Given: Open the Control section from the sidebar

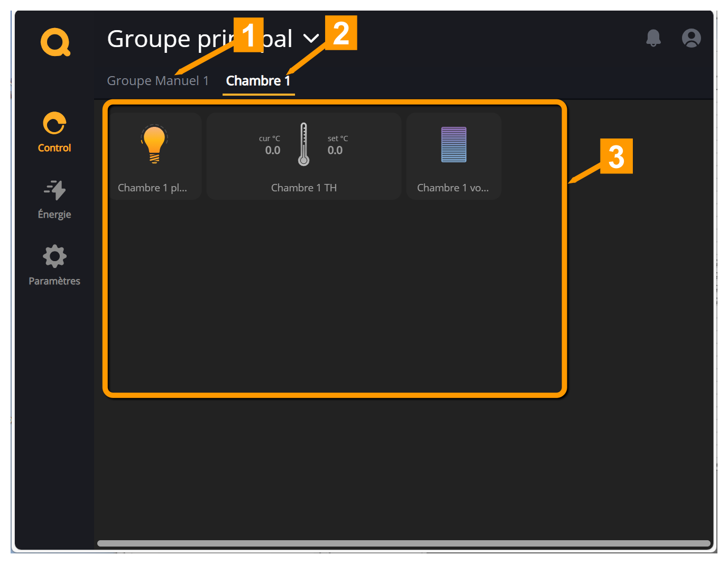Looking at the screenshot, I should point(54,133).
